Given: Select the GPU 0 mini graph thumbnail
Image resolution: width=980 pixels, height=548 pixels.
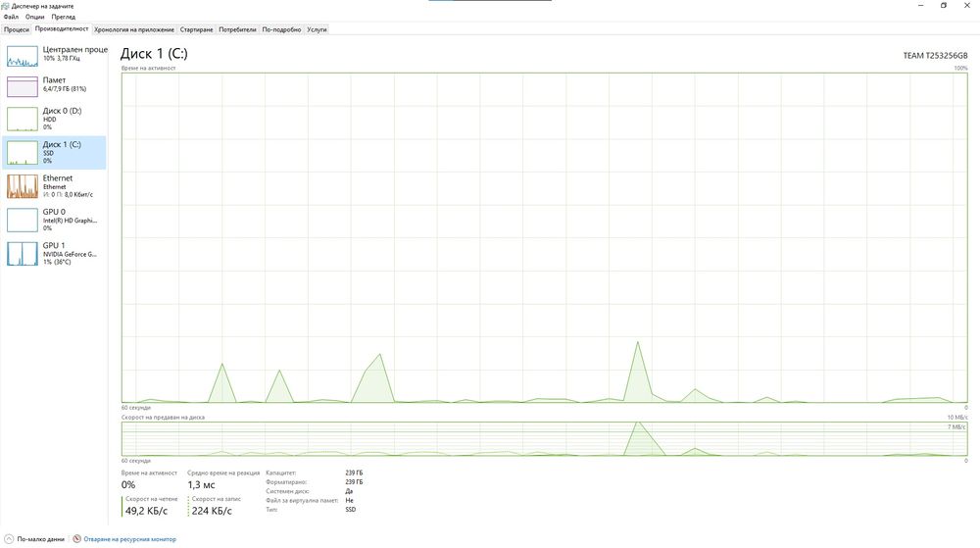Looking at the screenshot, I should (23, 220).
